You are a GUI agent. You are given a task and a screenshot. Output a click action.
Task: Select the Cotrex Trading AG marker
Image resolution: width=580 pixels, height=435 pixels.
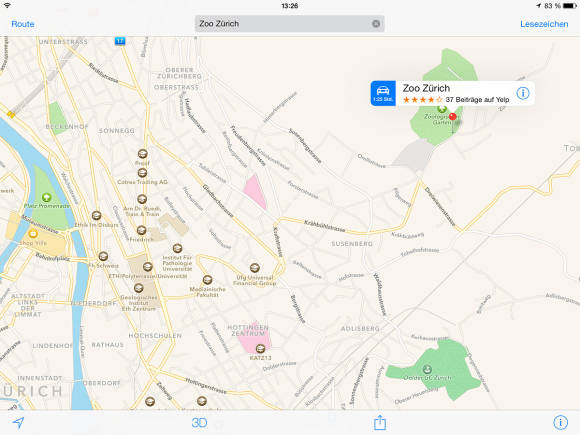tap(142, 173)
